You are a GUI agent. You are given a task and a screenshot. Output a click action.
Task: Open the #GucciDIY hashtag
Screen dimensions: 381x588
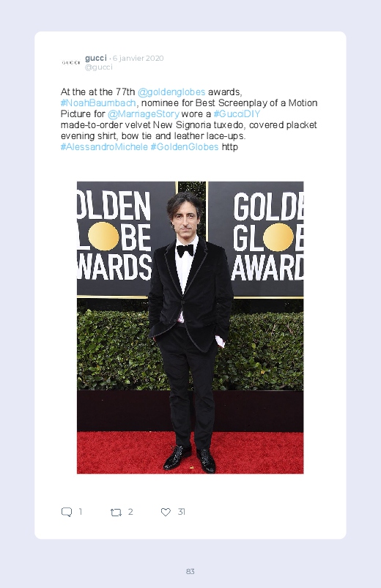point(237,113)
